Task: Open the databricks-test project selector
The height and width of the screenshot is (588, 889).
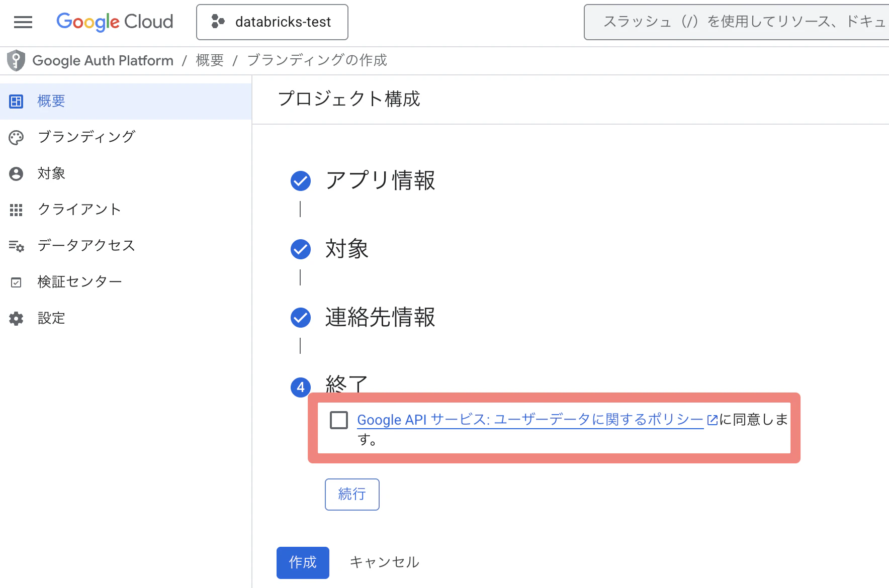Action: pyautogui.click(x=272, y=22)
